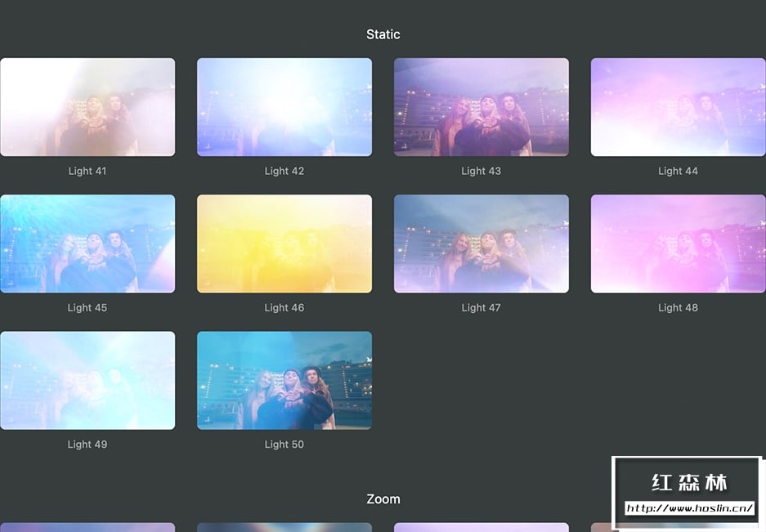Viewport: 766px width, 532px height.
Task: Open the Light 43 preset preview
Action: (482, 107)
